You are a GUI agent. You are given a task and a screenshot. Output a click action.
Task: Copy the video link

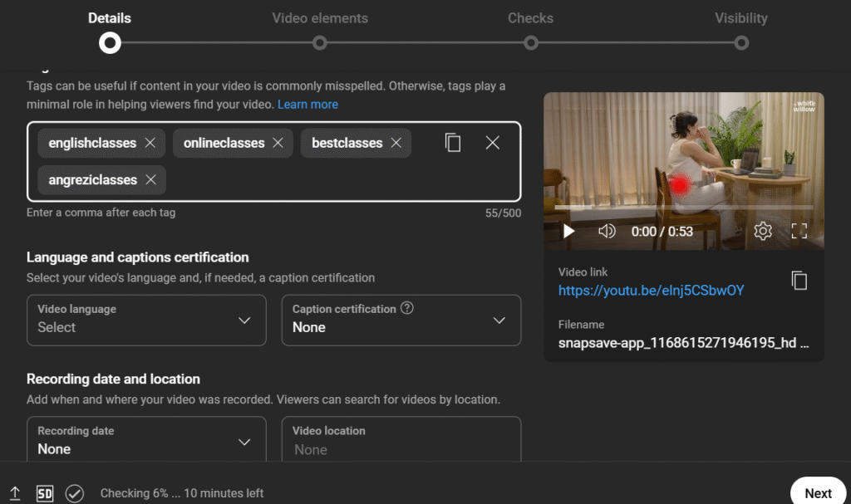[799, 281]
